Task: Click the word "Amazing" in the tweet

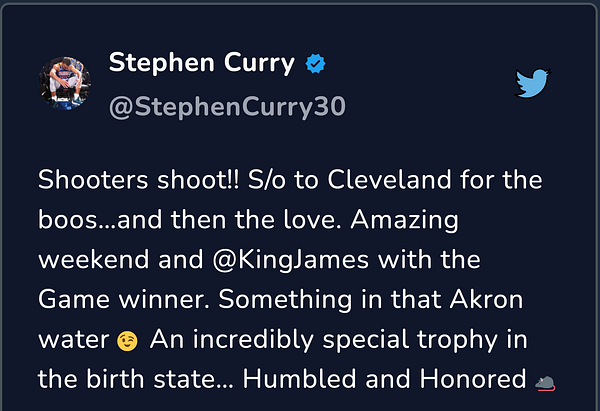Action: (x=404, y=220)
